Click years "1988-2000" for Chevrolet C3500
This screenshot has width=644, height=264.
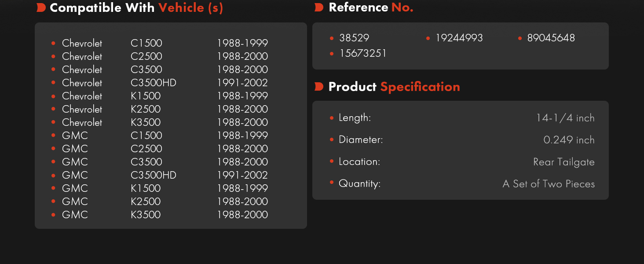[242, 70]
